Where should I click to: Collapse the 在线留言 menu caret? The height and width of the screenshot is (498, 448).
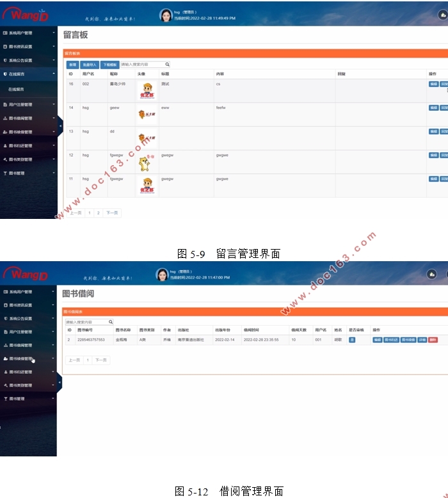coord(53,74)
